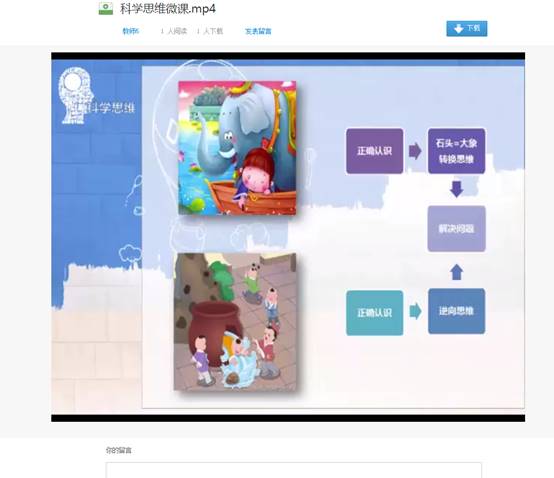The height and width of the screenshot is (478, 554).
Task: Click the purple right arrow icon
Action: (415, 151)
